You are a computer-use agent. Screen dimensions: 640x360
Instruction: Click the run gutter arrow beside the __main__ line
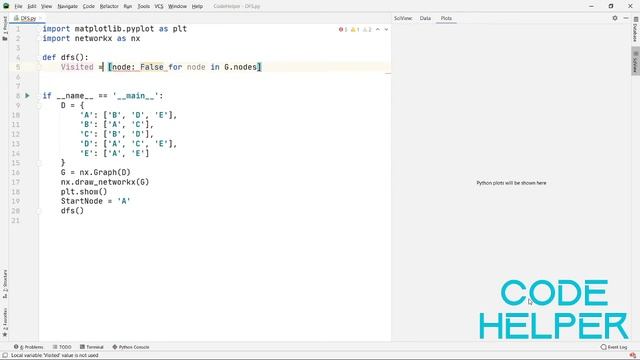(27, 96)
